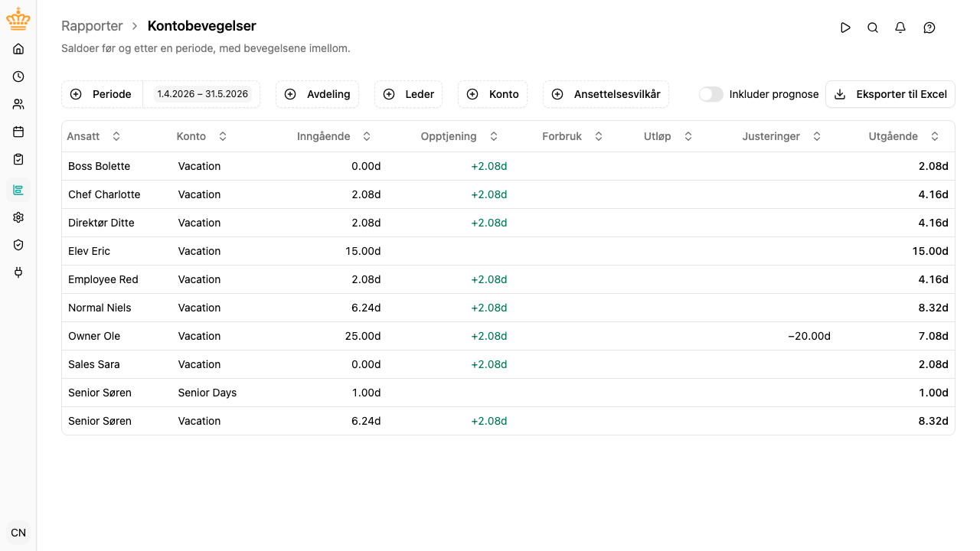Open the CN user avatar
Screen dimensions: 980x551
(18, 533)
